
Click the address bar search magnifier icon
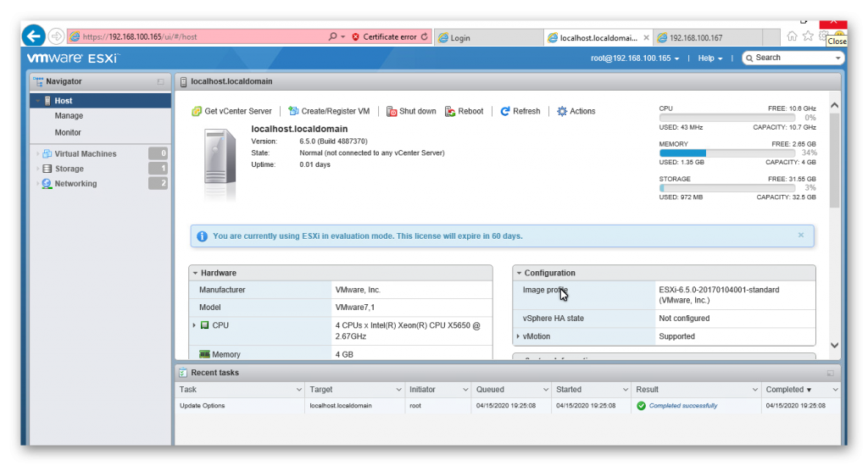[332, 36]
